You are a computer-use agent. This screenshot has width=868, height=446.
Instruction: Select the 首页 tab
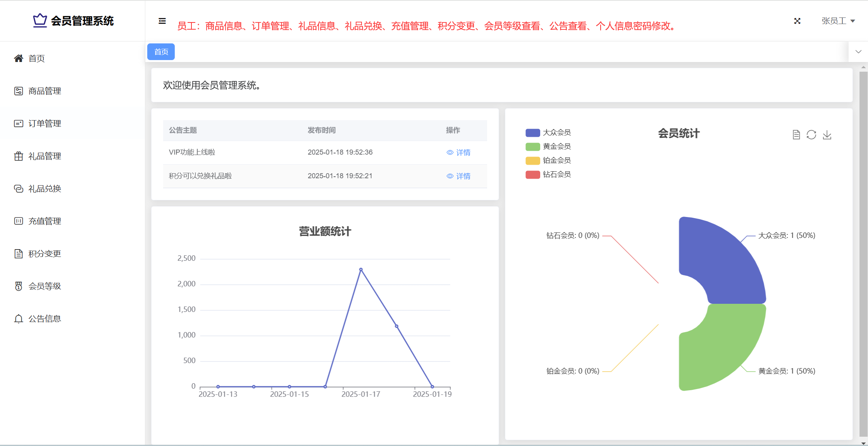click(161, 52)
